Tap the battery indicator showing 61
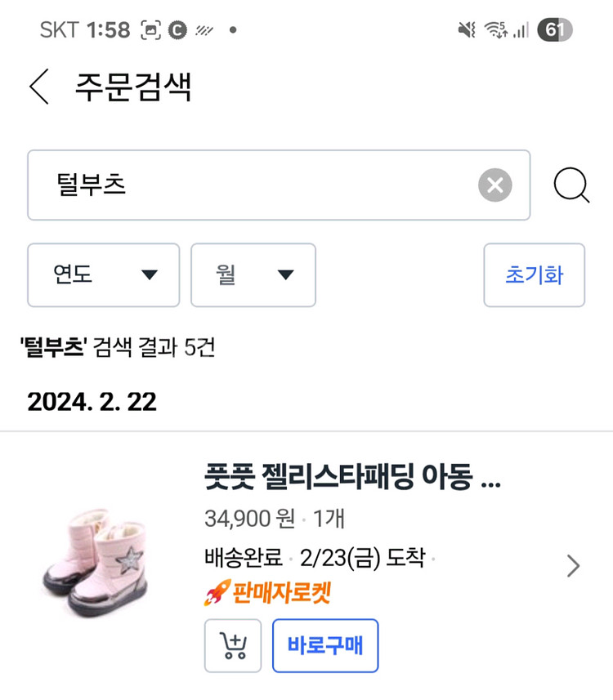 pos(555,31)
